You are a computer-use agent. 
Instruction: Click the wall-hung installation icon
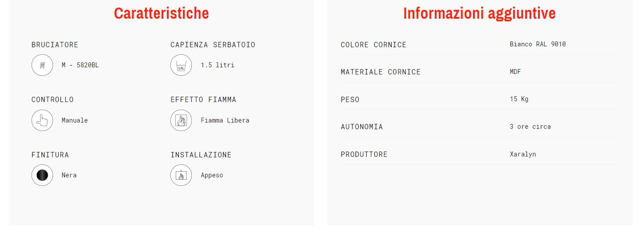point(181,175)
